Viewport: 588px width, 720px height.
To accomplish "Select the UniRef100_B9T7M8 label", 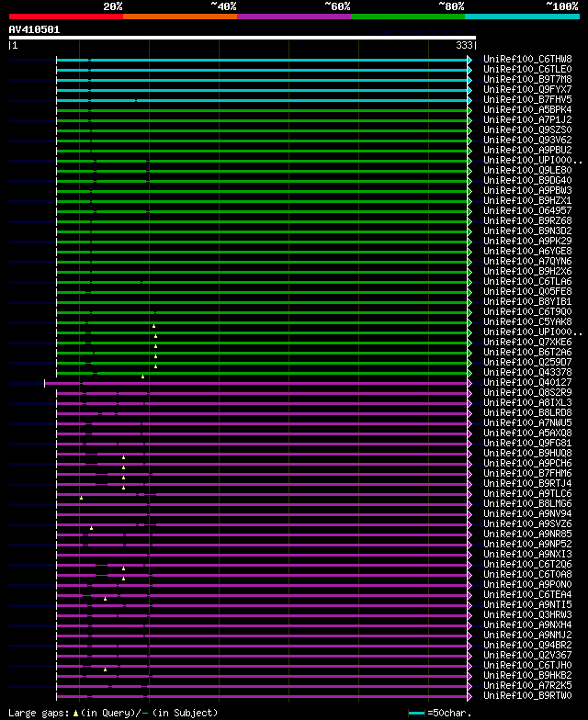I will [527, 79].
